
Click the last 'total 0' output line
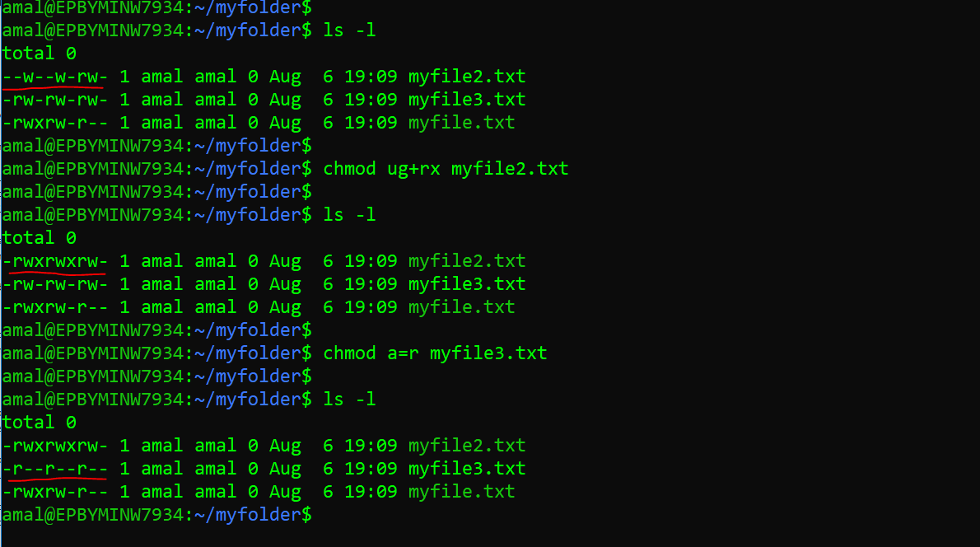pyautogui.click(x=40, y=423)
